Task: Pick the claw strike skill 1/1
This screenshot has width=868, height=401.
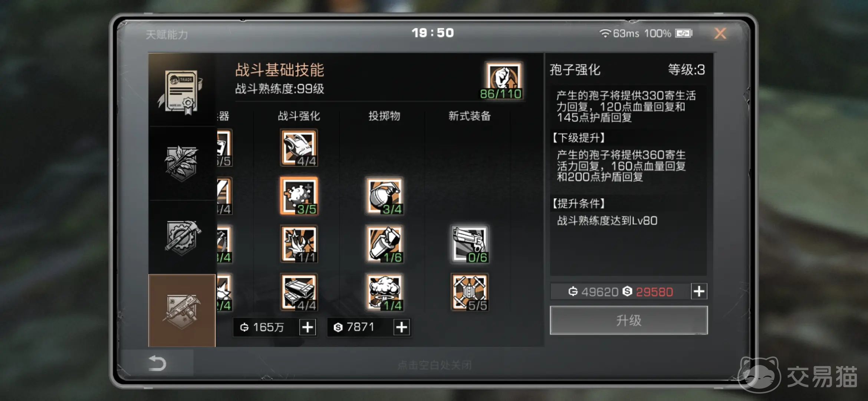Action: click(299, 244)
